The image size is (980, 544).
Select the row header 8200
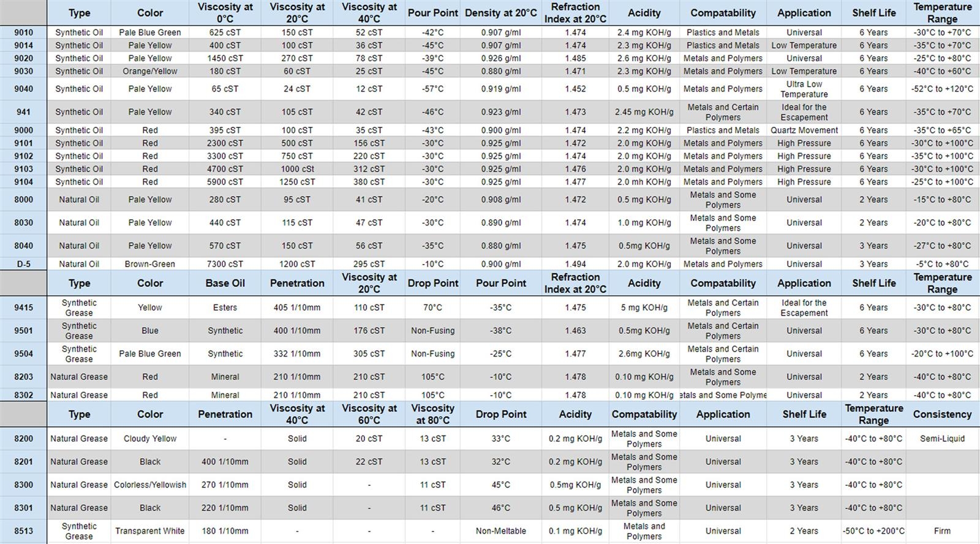coord(23,439)
